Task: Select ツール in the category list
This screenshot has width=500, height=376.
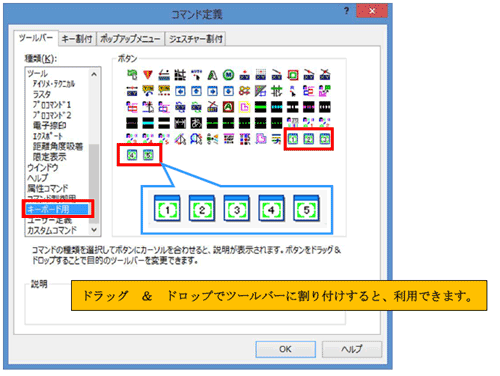Action: [38, 73]
